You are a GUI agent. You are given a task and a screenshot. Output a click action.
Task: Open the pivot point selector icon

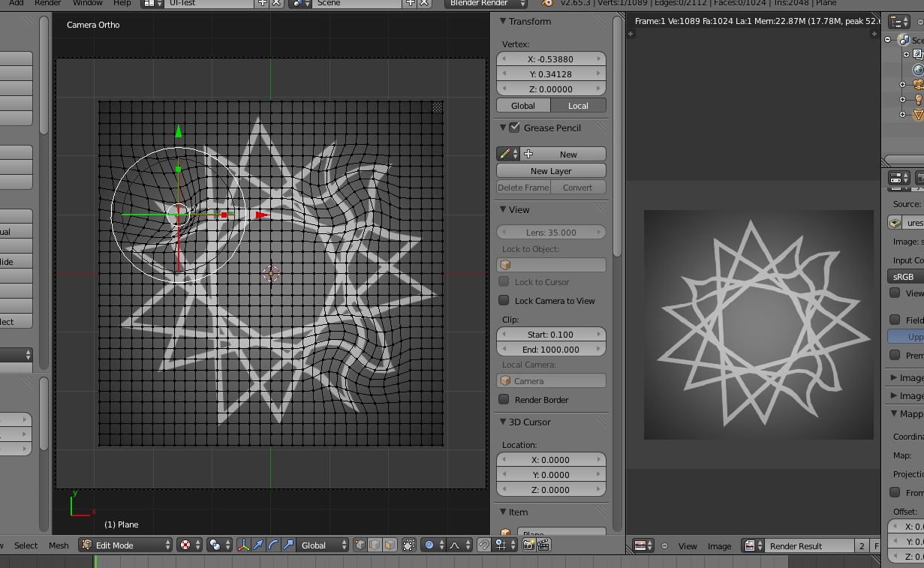coord(219,545)
